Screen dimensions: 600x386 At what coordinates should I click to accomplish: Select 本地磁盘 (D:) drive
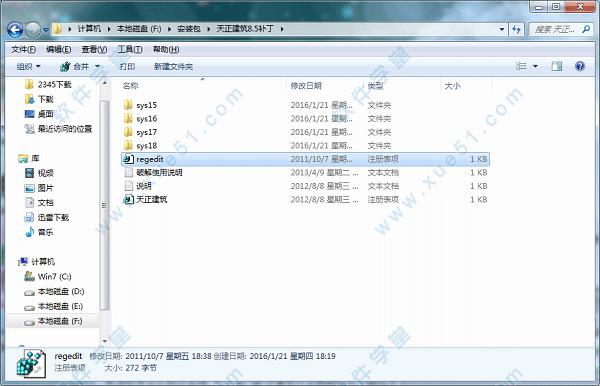[54, 292]
